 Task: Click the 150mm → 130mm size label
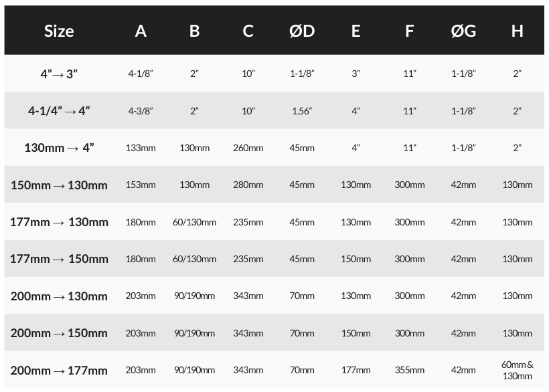(x=59, y=185)
